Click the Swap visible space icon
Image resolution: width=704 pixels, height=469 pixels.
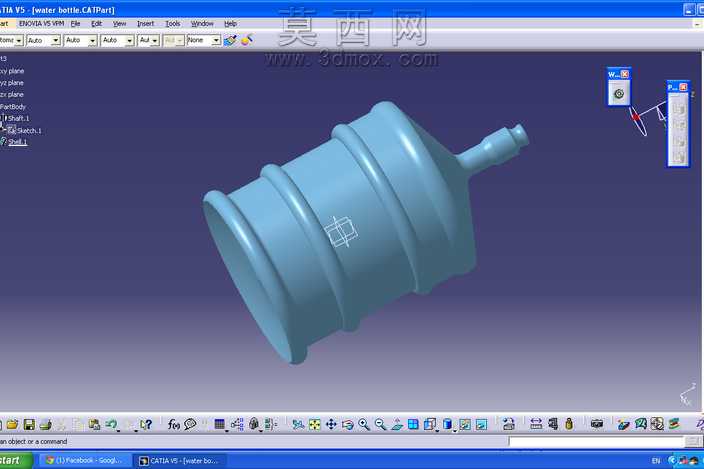(481, 424)
